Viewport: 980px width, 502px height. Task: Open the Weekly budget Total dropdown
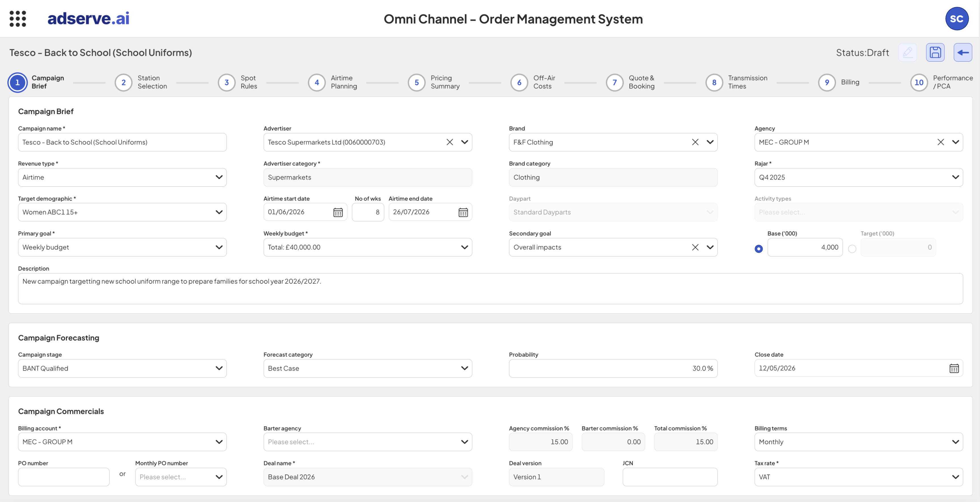(368, 247)
